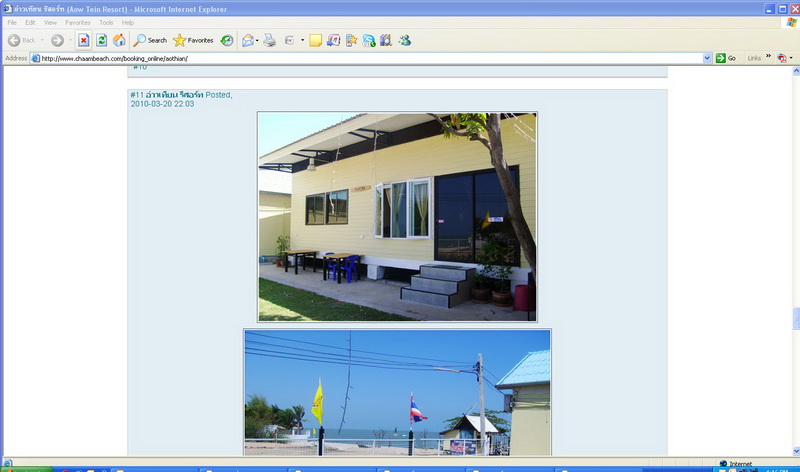
Task: Click the Research book toolbar icon
Action: tap(386, 40)
